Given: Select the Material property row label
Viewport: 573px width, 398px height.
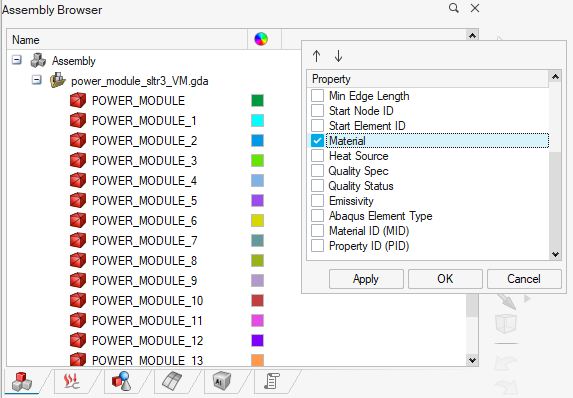Looking at the screenshot, I should point(347,141).
